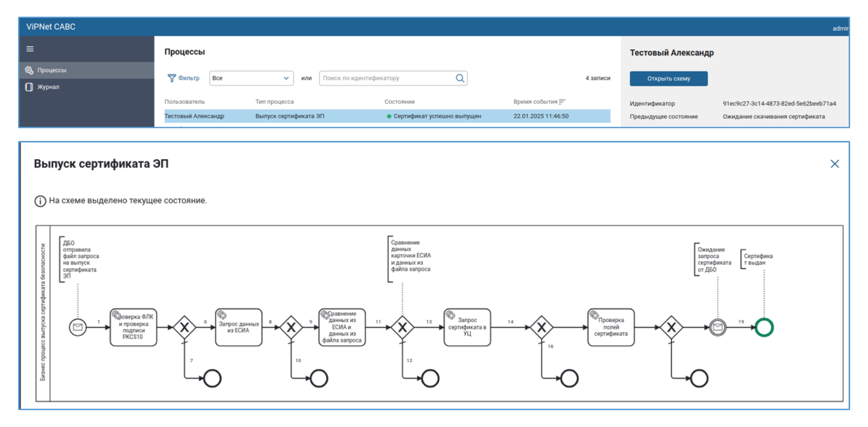The height and width of the screenshot is (427, 868).
Task: Click the hamburger menu icon in sidebar
Action: click(x=30, y=49)
